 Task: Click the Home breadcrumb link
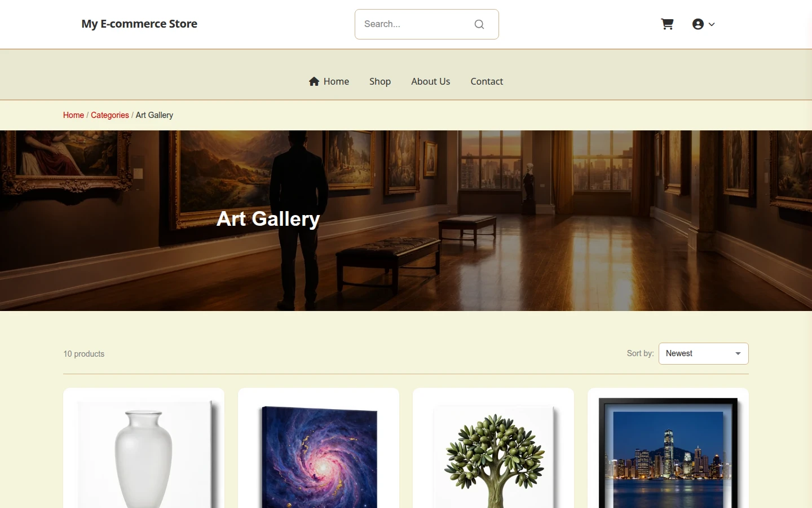tap(73, 115)
